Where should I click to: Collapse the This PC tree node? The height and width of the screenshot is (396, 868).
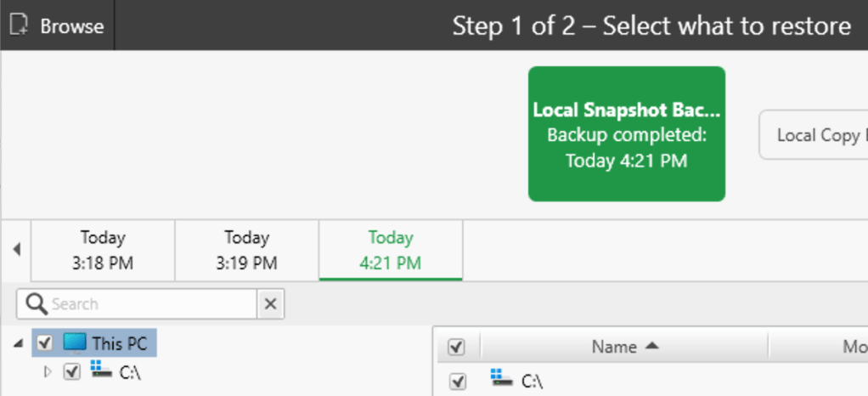point(19,343)
